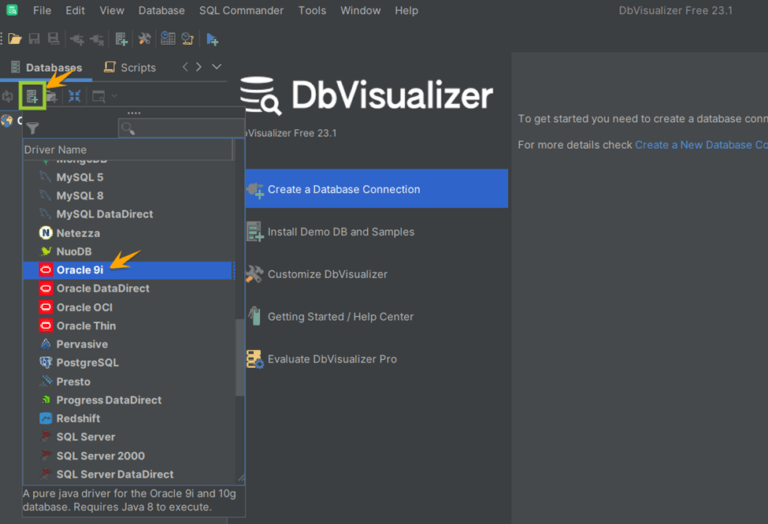Click the Redshift driver icon
This screenshot has height=524, width=768.
(x=45, y=419)
